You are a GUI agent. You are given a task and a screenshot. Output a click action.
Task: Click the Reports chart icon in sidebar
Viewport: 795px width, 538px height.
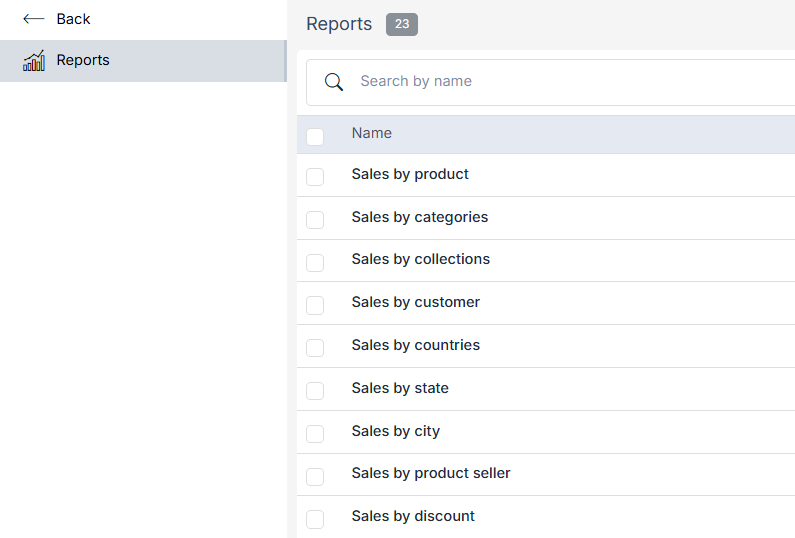pyautogui.click(x=34, y=61)
